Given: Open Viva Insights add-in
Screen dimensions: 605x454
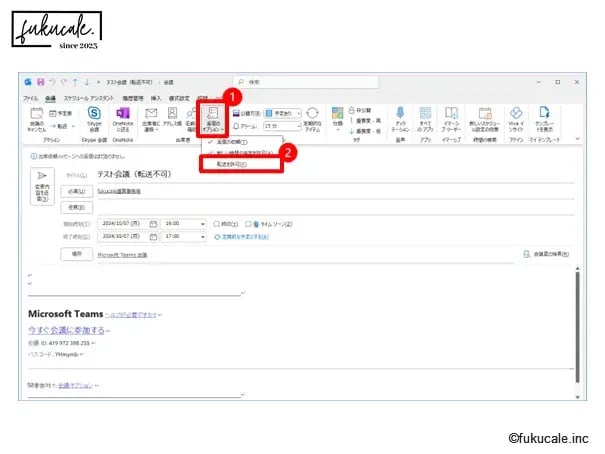Looking at the screenshot, I should pyautogui.click(x=516, y=115).
